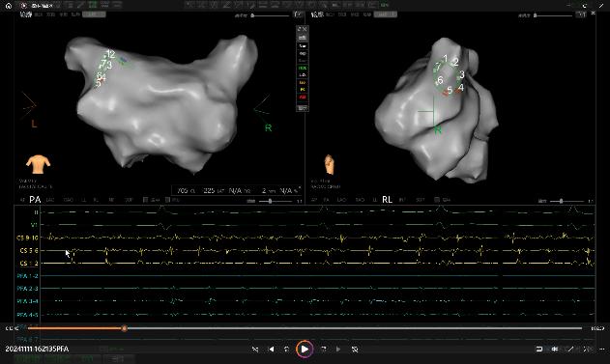Click the cast-to-device icon
The width and height of the screenshot is (610, 364).
click(539, 349)
